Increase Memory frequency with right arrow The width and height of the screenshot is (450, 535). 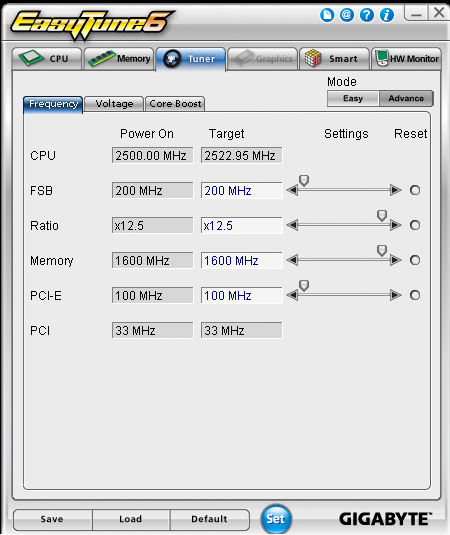(x=396, y=260)
